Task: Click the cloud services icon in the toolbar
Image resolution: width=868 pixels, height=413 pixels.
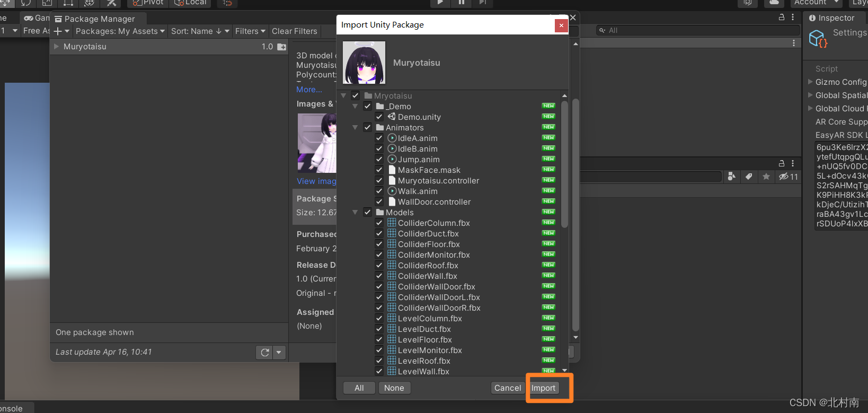Action: coord(774,3)
